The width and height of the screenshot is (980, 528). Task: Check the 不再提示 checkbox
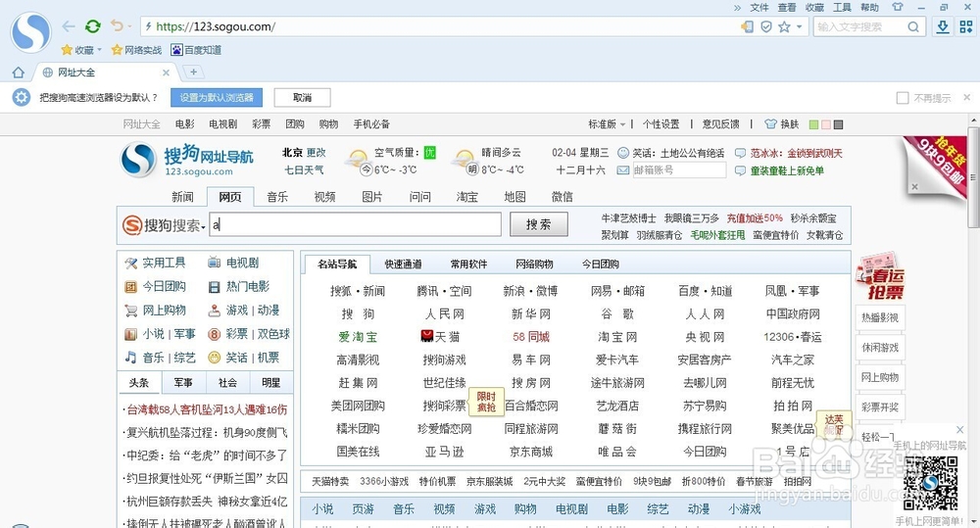[903, 98]
